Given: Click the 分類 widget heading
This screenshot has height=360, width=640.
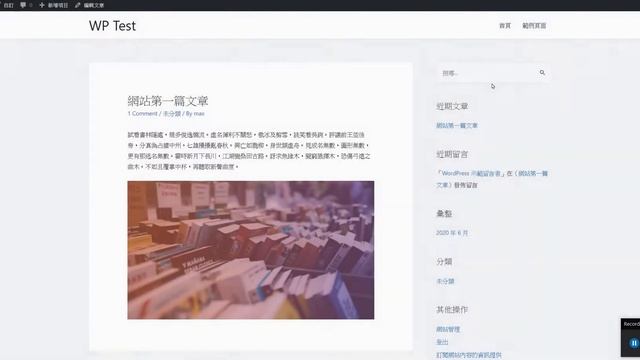Looking at the screenshot, I should point(444,262).
